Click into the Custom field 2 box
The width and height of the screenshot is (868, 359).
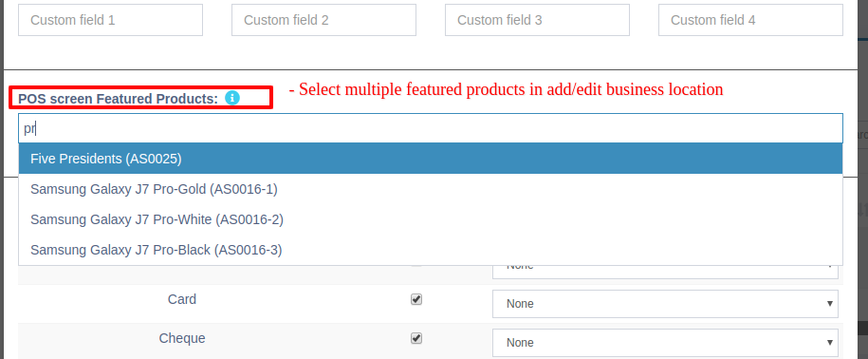point(323,20)
